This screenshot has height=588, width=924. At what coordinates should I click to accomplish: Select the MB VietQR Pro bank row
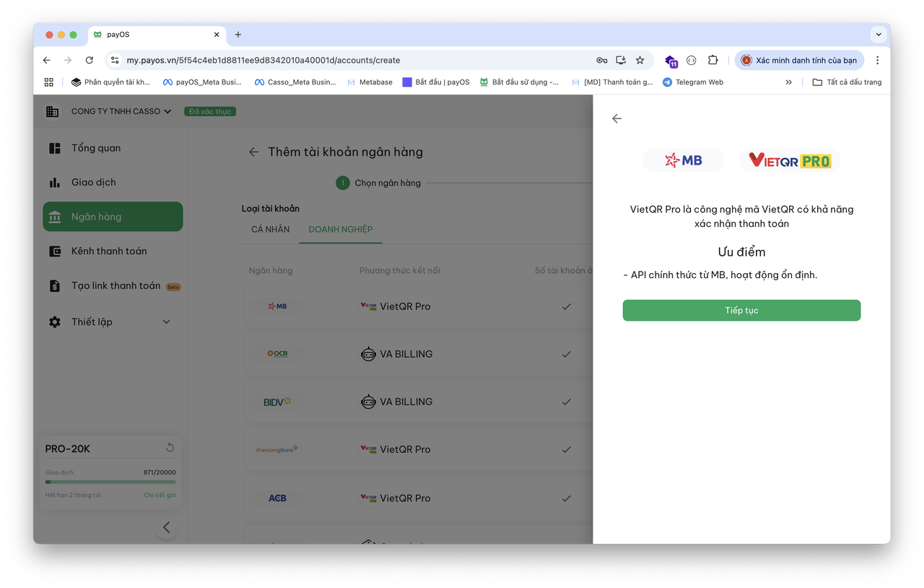pos(419,306)
